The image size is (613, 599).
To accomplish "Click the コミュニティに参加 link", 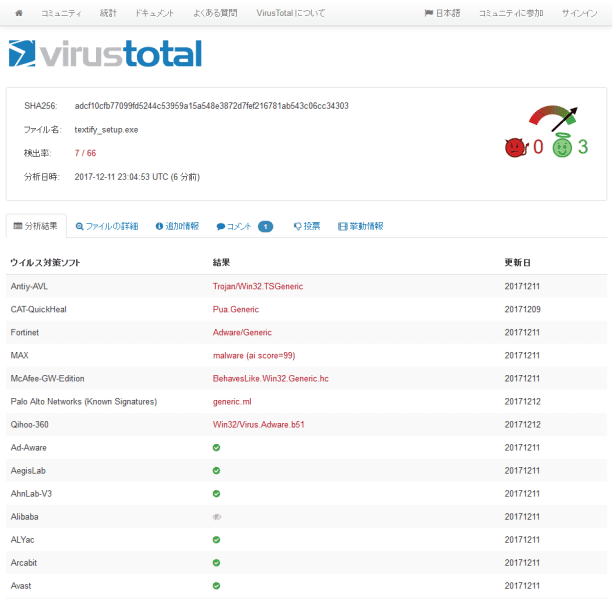I will coord(511,13).
